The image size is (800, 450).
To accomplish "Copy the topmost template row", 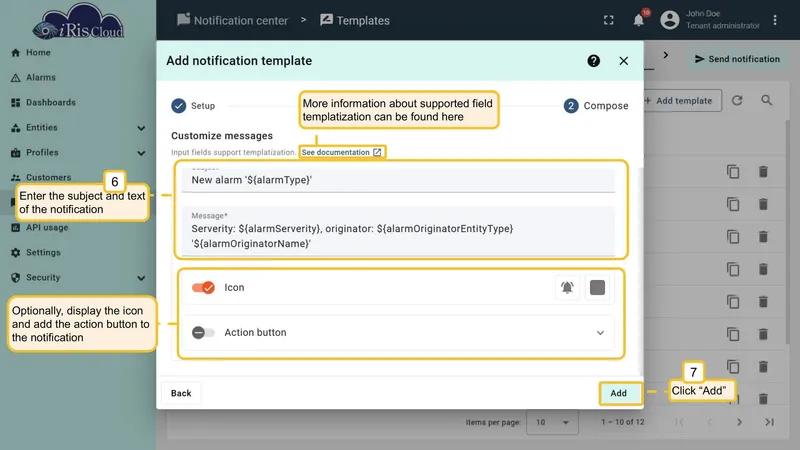I will [733, 171].
